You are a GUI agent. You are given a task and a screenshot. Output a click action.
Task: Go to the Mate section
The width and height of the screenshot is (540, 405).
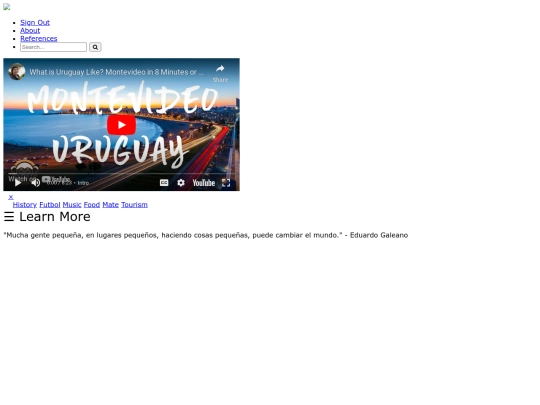(110, 205)
